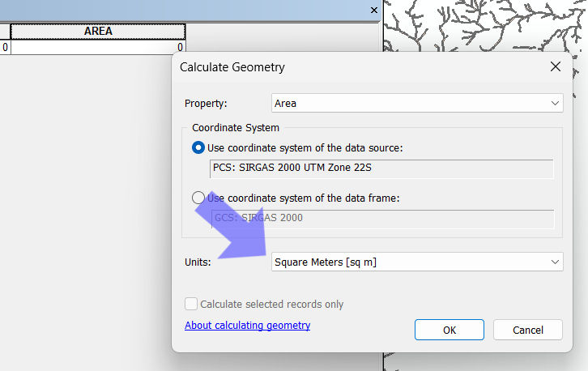
Task: Click the GCS SIRGAS 2000 field
Action: (381, 218)
